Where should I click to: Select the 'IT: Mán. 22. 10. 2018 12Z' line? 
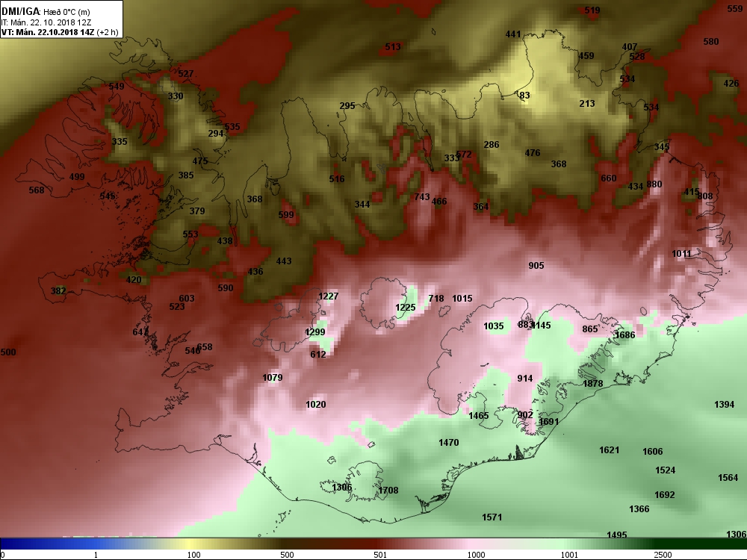pos(46,22)
